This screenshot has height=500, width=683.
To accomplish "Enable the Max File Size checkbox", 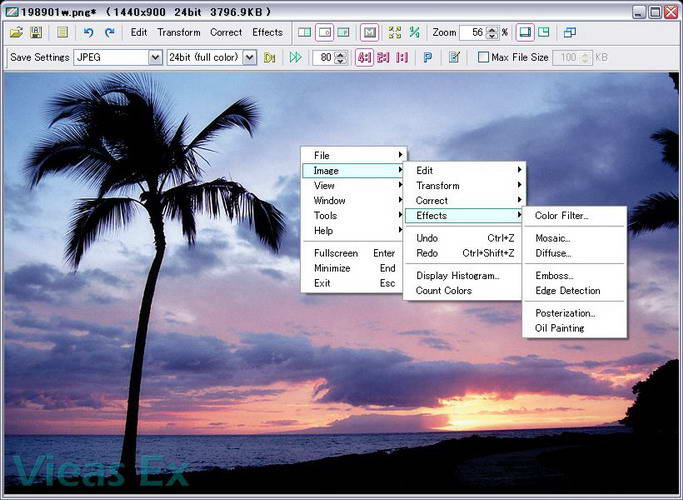I will [484, 58].
